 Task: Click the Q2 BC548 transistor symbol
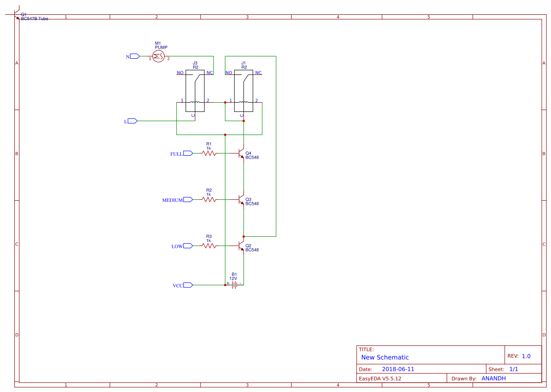click(241, 246)
